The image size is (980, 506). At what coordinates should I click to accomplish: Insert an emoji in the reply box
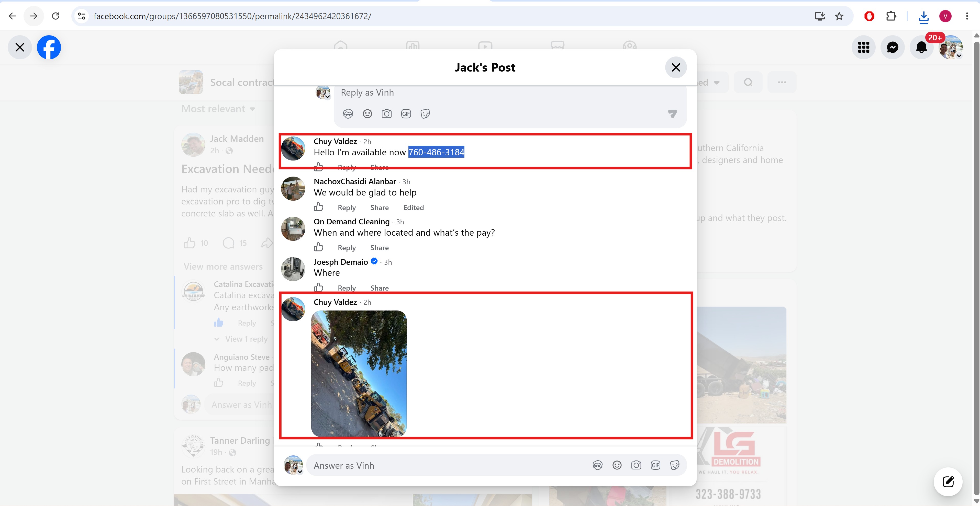tap(367, 114)
